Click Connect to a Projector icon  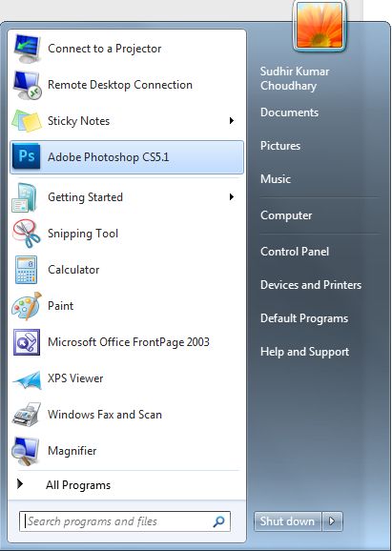point(27,49)
